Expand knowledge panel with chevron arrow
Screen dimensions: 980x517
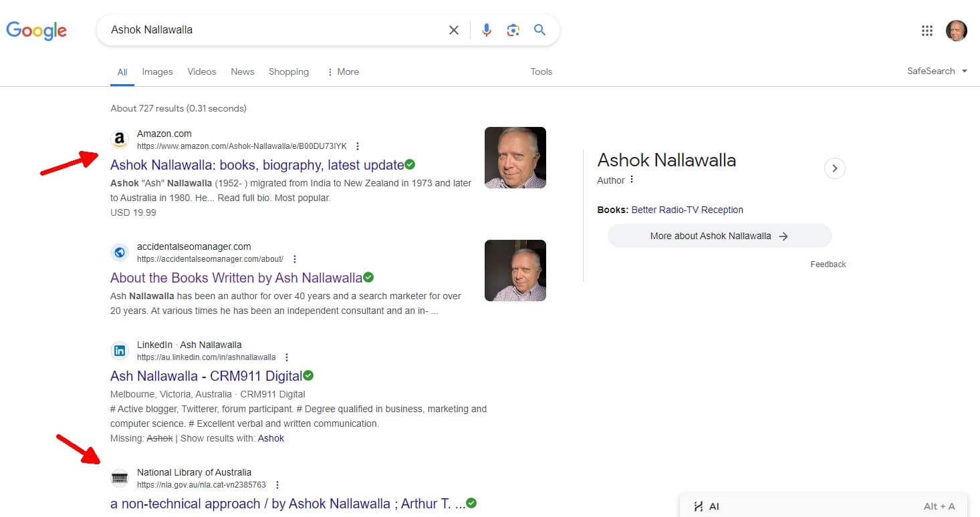tap(835, 168)
